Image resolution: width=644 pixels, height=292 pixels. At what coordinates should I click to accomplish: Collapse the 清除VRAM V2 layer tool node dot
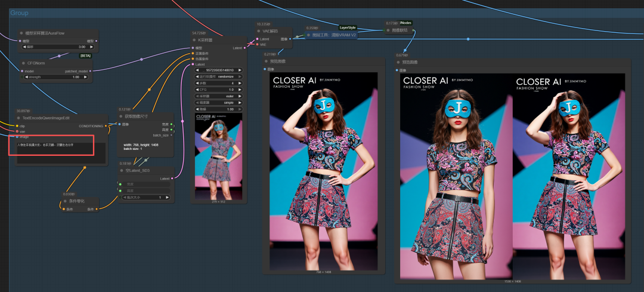click(x=308, y=35)
